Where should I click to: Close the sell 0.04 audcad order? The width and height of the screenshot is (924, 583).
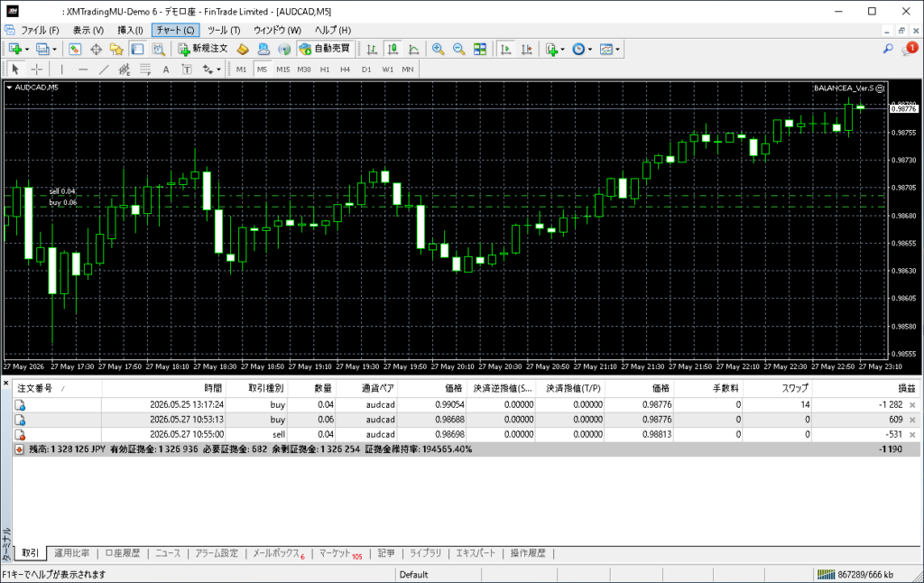pyautogui.click(x=912, y=434)
